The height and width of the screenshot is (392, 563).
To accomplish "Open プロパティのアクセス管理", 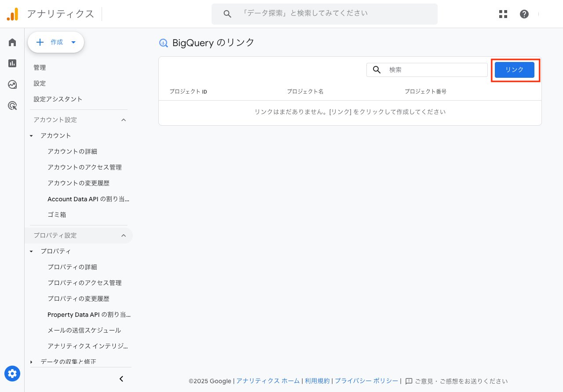I will (x=85, y=283).
